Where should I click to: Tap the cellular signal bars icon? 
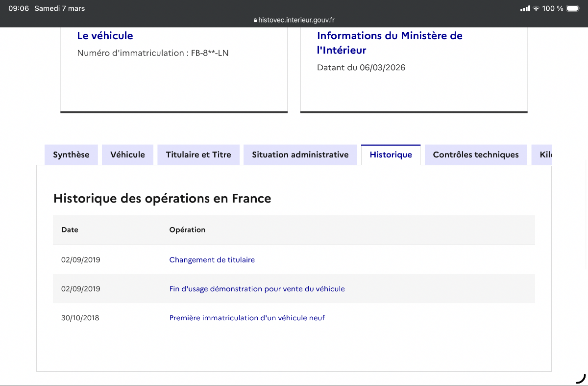point(525,8)
